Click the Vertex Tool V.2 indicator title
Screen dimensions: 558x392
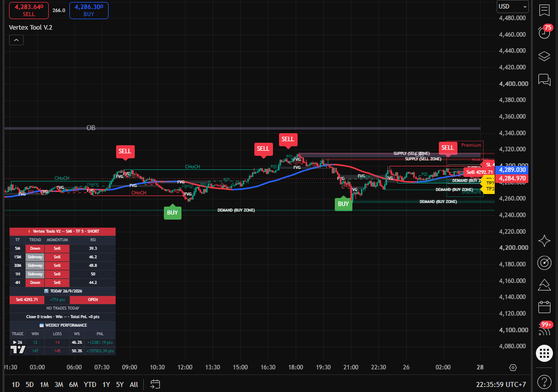31,28
